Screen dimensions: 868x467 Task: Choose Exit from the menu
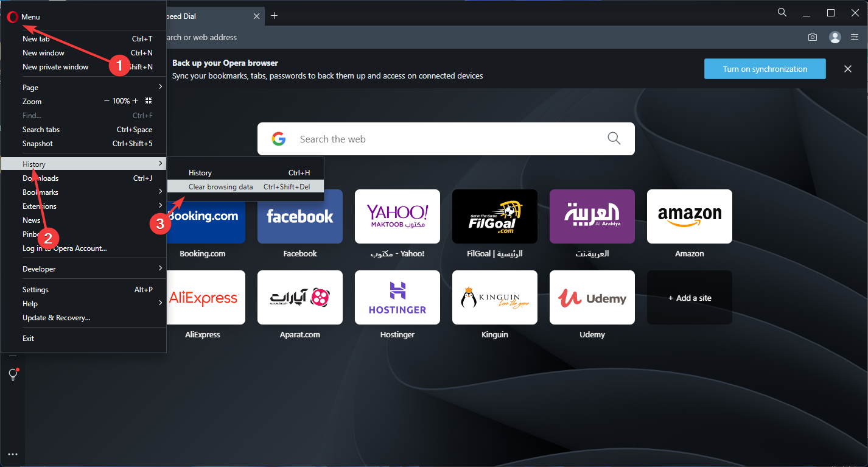click(83, 339)
